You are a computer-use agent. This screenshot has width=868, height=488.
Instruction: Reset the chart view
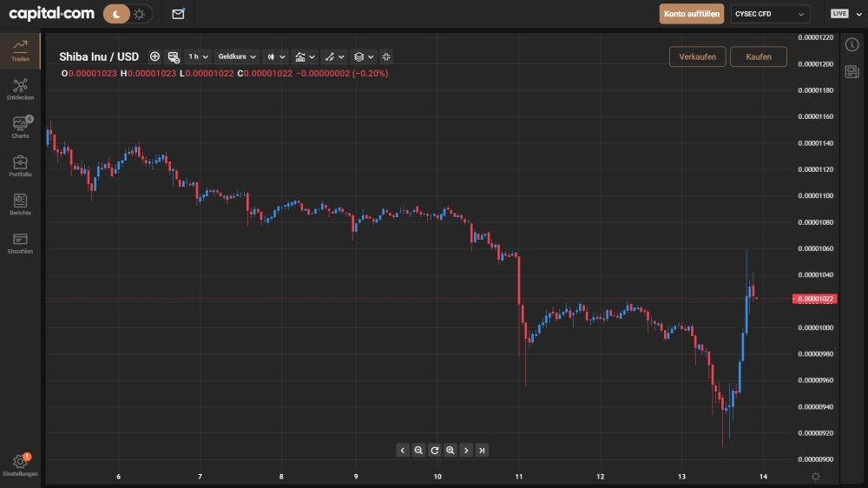coord(434,450)
